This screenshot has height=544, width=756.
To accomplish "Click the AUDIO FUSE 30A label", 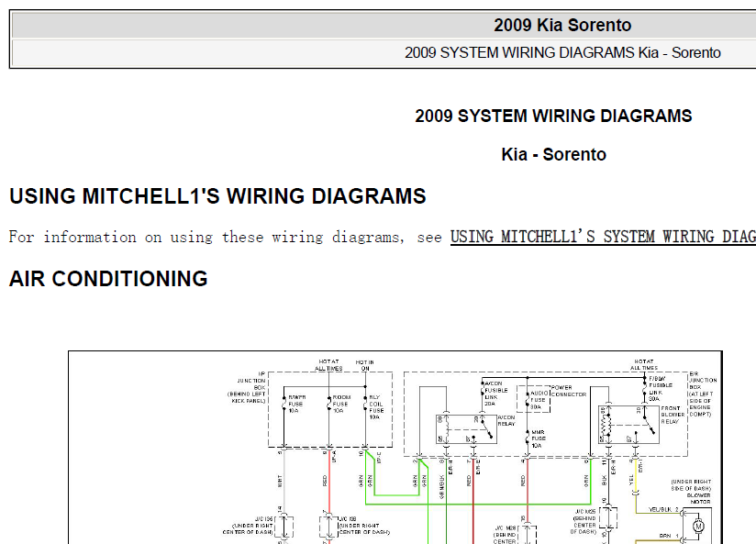I will (539, 400).
